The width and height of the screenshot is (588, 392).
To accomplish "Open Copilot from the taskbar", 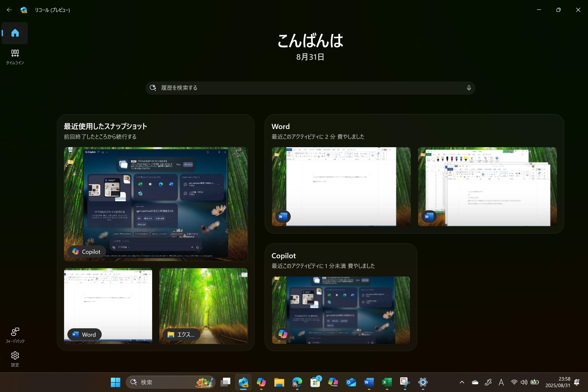I will (x=261, y=382).
